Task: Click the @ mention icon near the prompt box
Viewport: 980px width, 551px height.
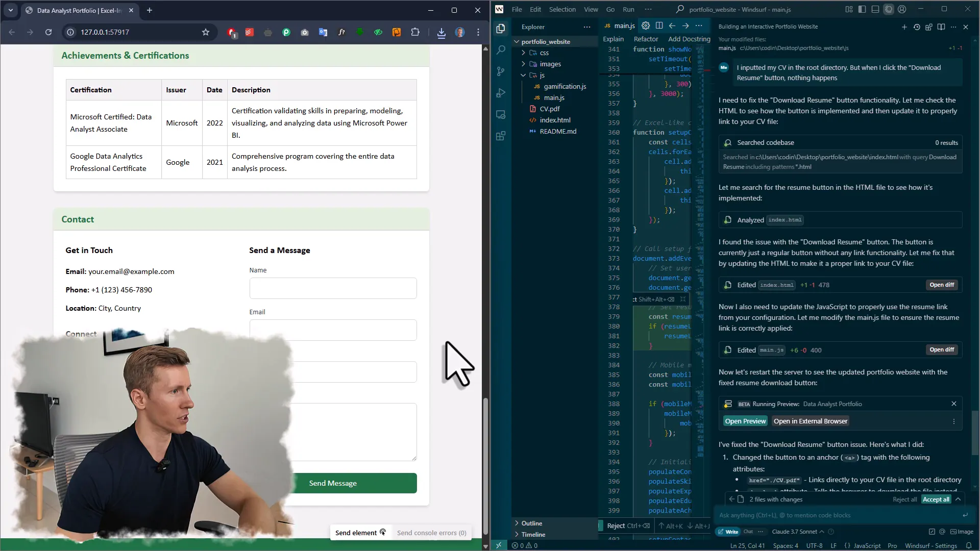Action: point(942,532)
